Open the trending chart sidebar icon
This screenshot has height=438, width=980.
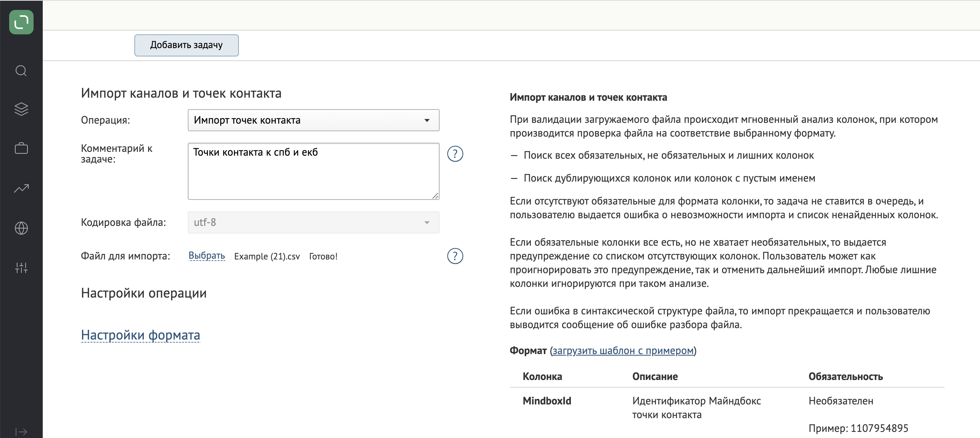coord(21,188)
